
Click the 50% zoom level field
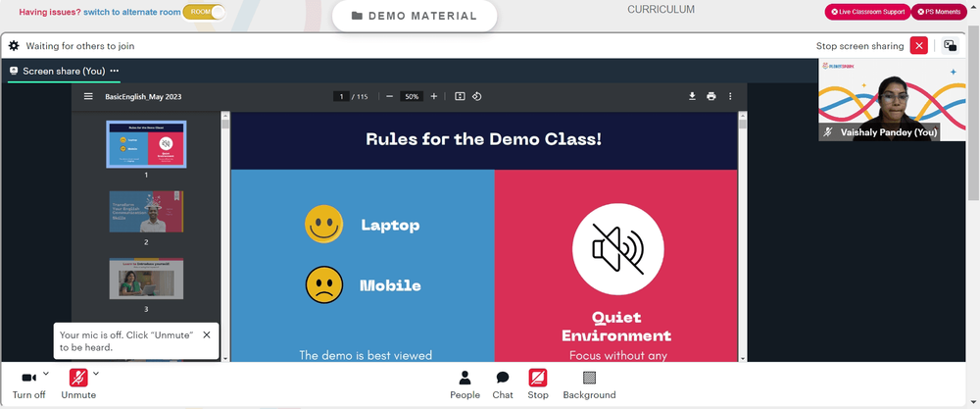412,96
